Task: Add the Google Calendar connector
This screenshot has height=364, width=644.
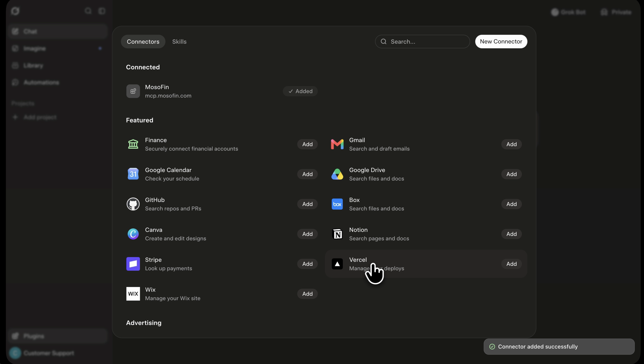Action: point(307,174)
